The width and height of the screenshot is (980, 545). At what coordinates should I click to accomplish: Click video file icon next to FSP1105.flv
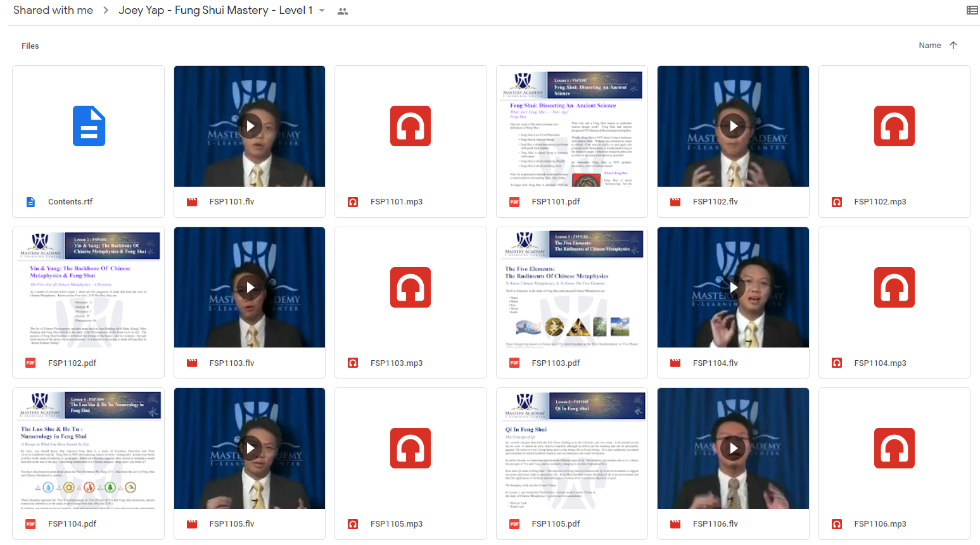point(192,524)
